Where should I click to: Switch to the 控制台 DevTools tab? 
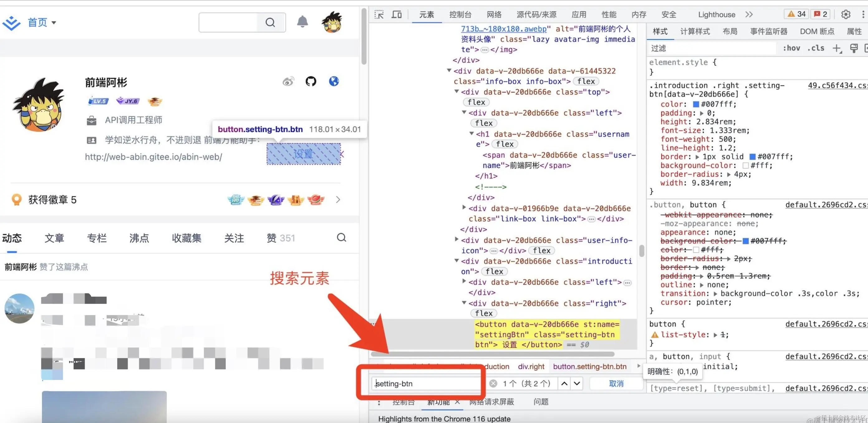[460, 14]
